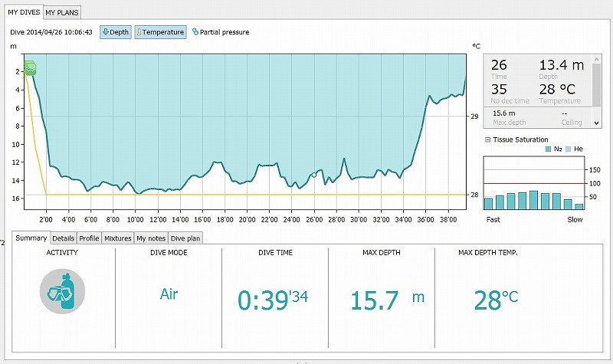This screenshot has height=364, width=613.
Task: Show the Mixtures tab
Action: (117, 238)
